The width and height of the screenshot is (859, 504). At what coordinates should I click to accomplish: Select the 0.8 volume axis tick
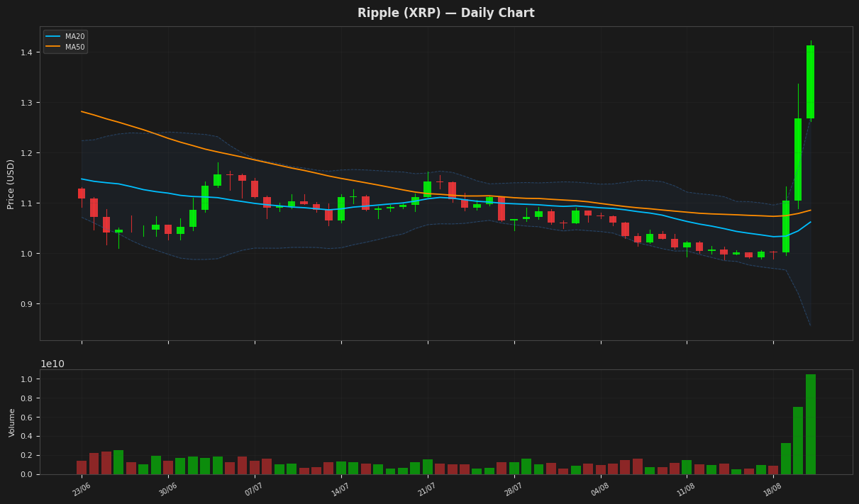point(28,398)
